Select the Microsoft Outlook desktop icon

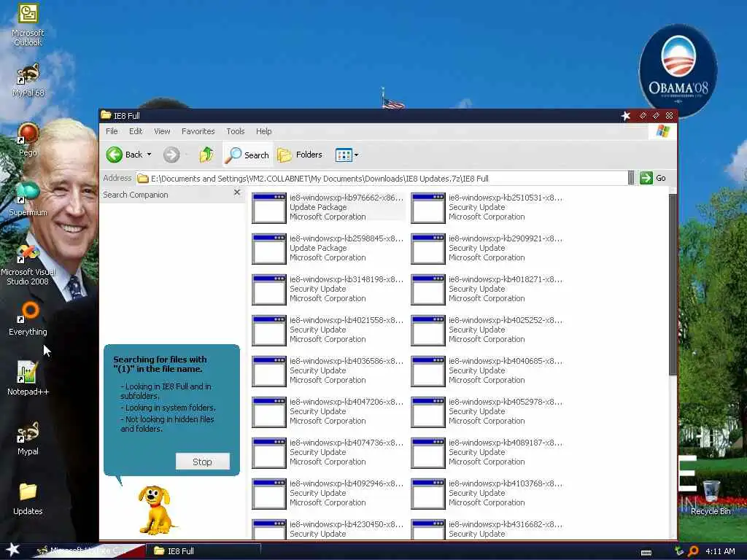(x=28, y=25)
